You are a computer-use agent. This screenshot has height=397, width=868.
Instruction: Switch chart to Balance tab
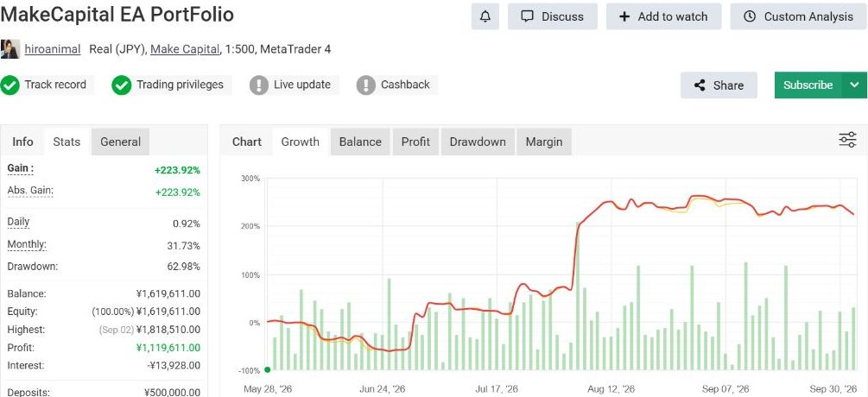(360, 142)
